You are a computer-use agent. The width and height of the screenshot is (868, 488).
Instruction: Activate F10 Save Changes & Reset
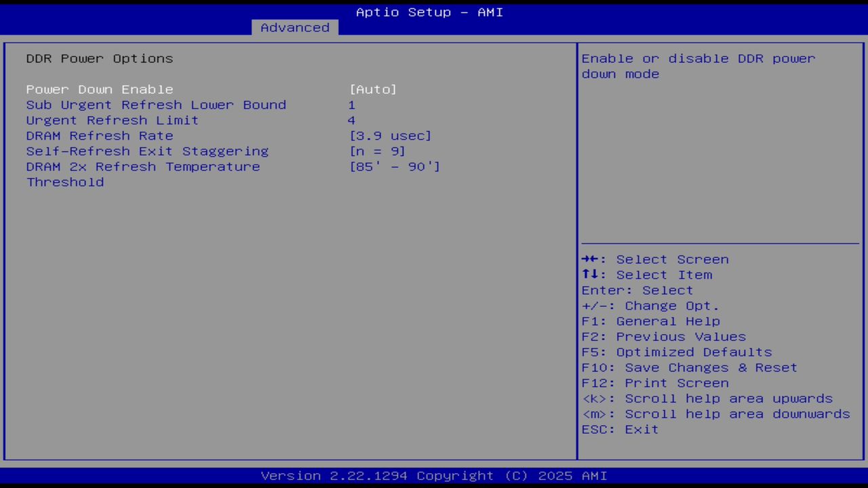tap(689, 367)
